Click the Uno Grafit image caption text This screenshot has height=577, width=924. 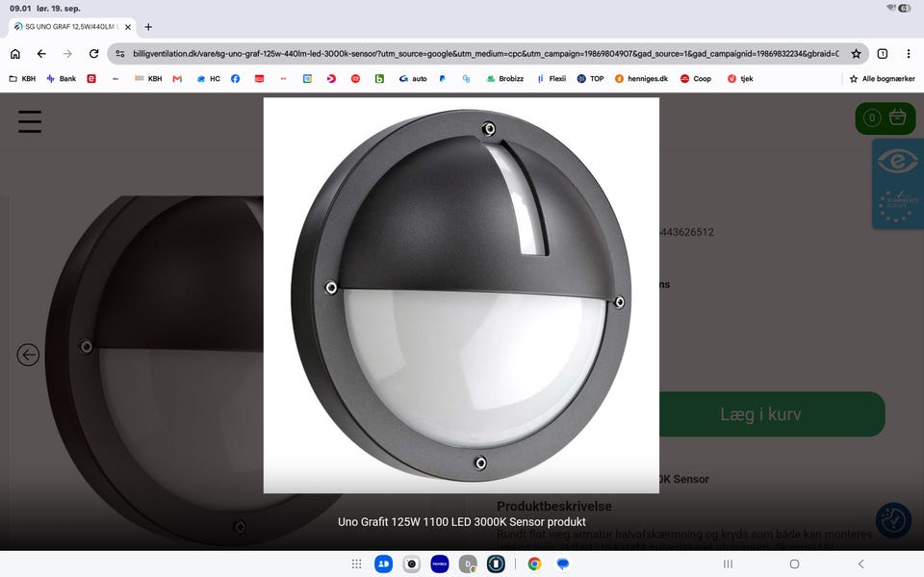click(x=461, y=522)
